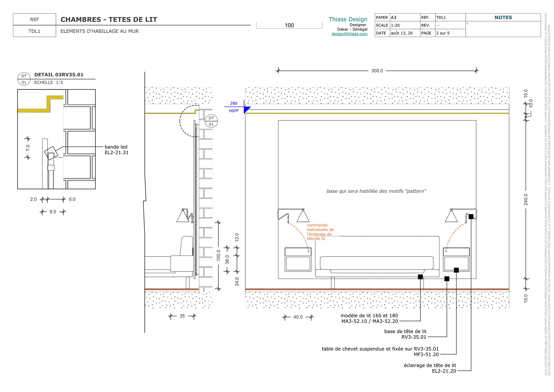Click the 24.0 vertical dimension
Screen dimensions: 554x392
pyautogui.click(x=237, y=281)
